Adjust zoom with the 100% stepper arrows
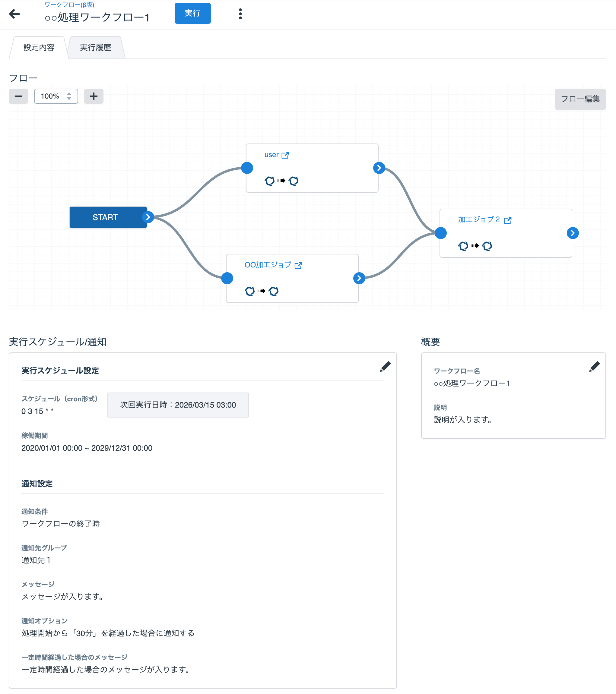The image size is (616, 694). click(69, 96)
